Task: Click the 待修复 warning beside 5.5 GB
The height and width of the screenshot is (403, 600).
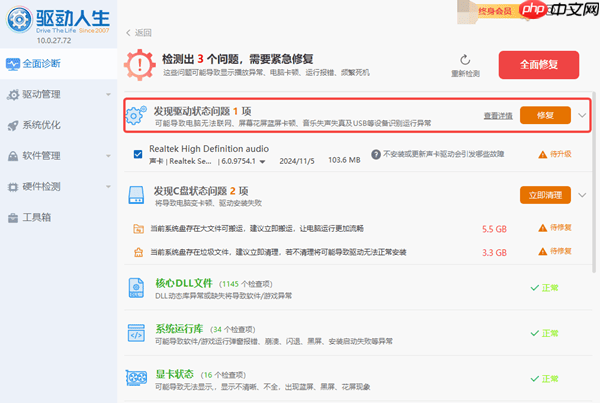Action: click(555, 228)
